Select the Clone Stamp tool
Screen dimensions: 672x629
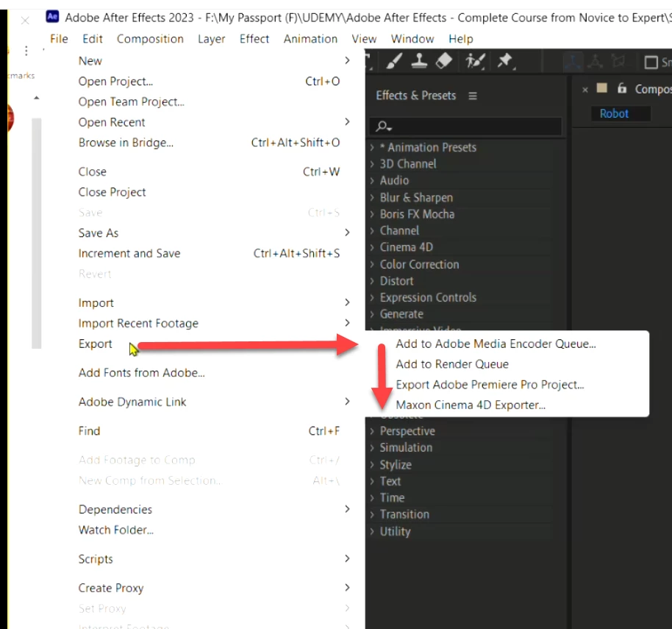tap(419, 61)
